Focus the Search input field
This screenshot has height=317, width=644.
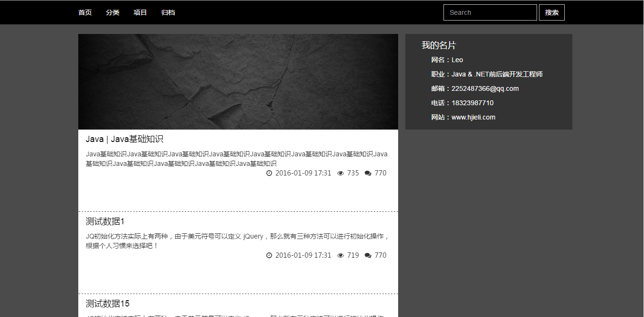tap(490, 12)
